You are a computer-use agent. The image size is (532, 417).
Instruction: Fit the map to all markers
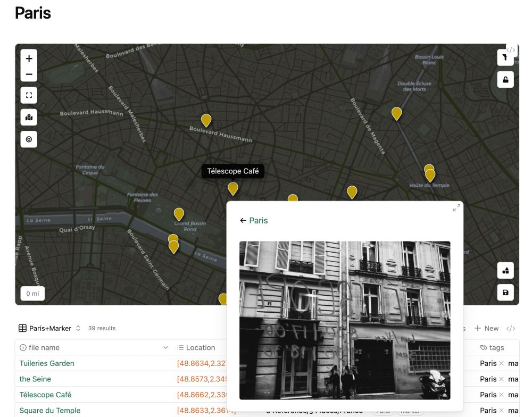click(x=29, y=95)
